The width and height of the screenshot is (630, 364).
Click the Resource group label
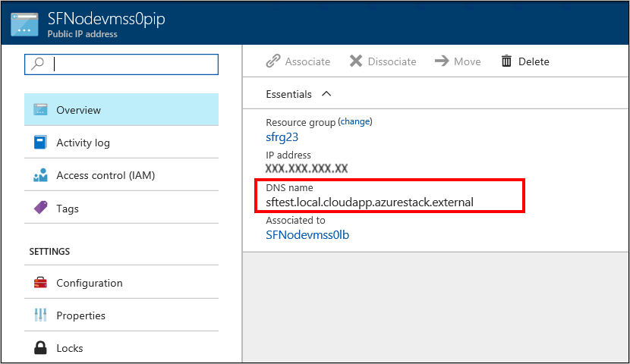click(x=301, y=122)
